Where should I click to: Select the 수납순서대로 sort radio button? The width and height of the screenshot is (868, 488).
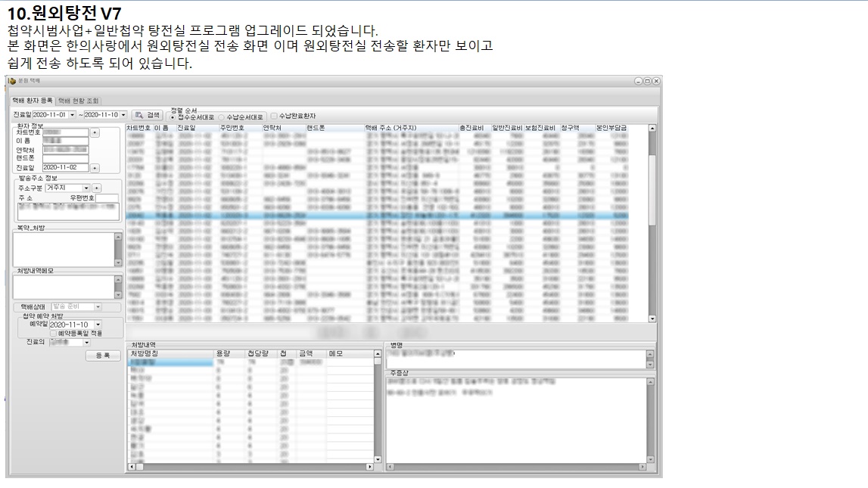click(x=221, y=118)
